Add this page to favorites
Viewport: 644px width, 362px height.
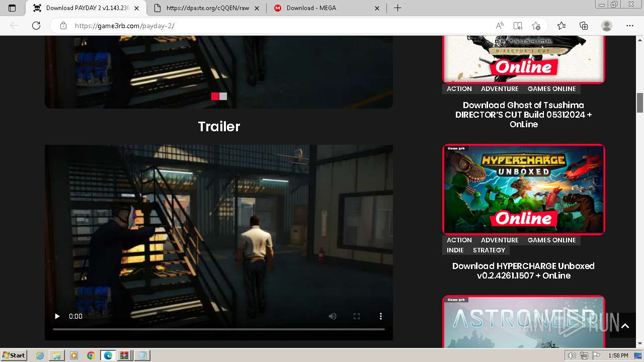(x=536, y=26)
